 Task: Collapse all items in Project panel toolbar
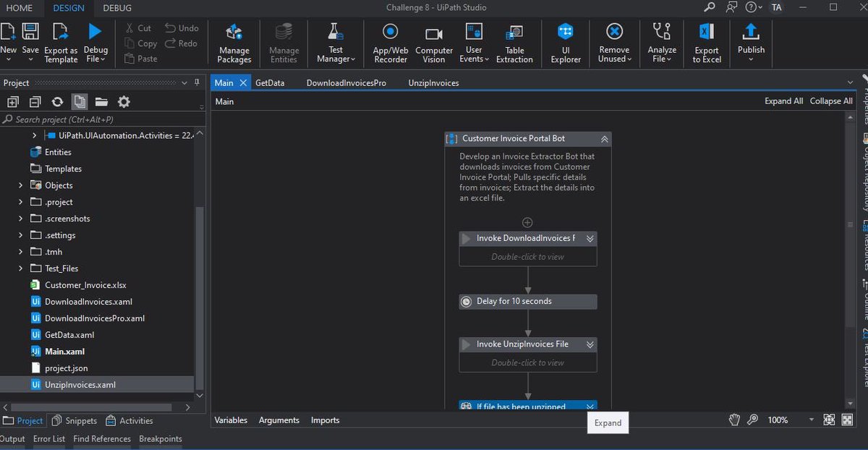(x=35, y=102)
